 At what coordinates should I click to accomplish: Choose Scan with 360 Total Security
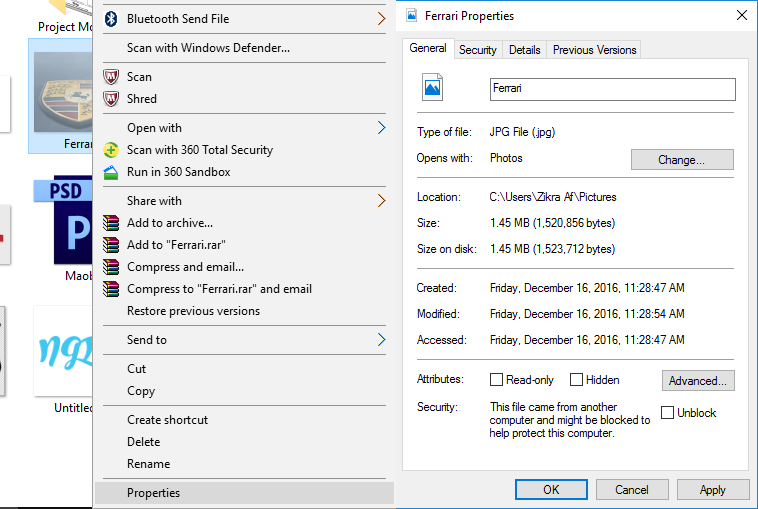click(x=244, y=150)
